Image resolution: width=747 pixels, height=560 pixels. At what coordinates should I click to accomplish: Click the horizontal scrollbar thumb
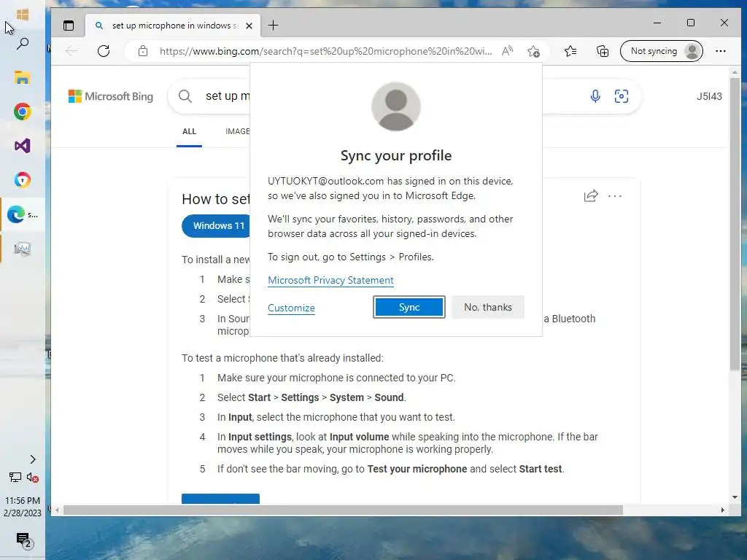(x=343, y=510)
